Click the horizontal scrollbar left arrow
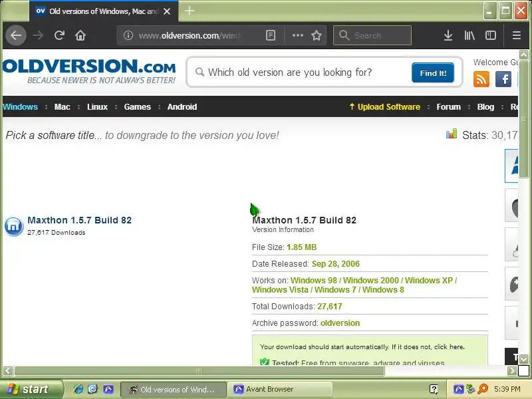Viewport: 532px width, 399px height. (x=8, y=371)
